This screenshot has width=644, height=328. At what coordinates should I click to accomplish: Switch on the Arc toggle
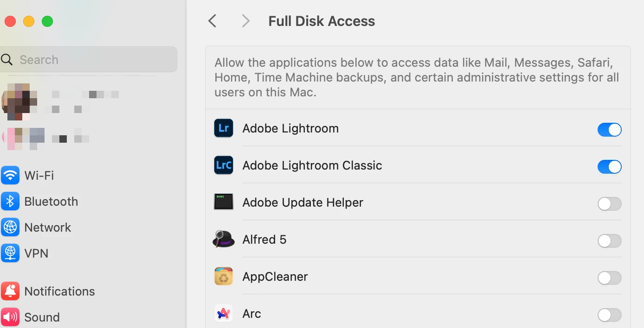point(609,315)
